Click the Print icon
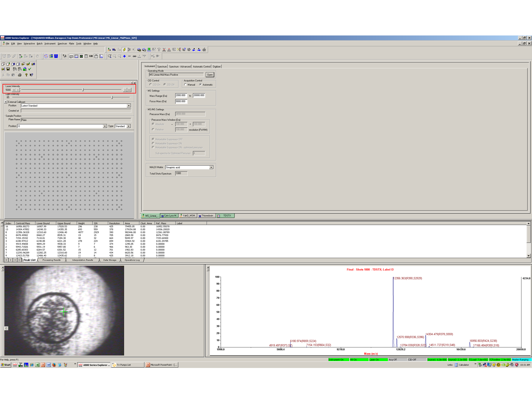 20,75
